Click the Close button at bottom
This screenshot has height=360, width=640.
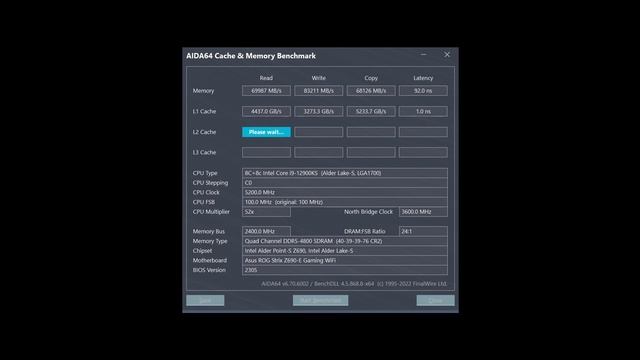tap(436, 300)
